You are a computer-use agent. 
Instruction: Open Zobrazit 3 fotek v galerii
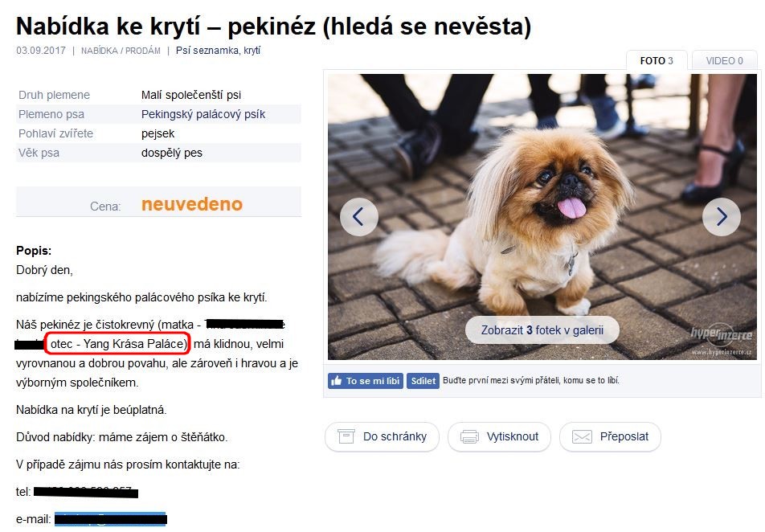(542, 330)
